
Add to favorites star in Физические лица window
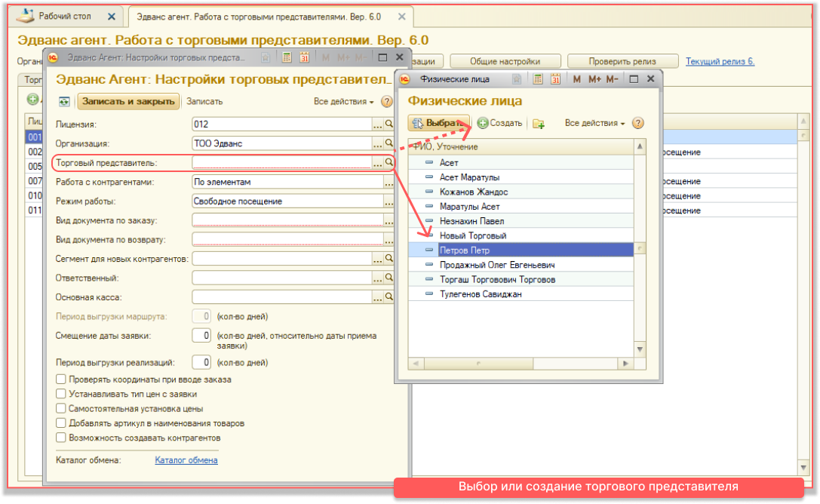[517, 79]
